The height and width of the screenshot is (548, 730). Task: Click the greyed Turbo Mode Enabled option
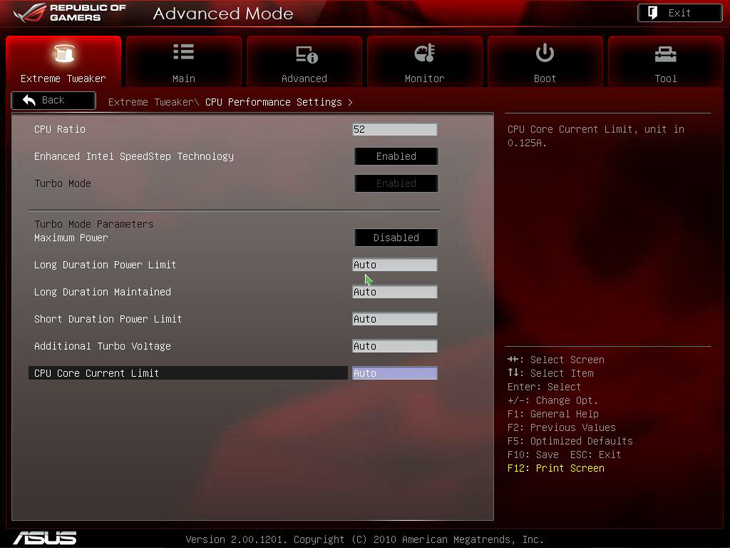(396, 184)
